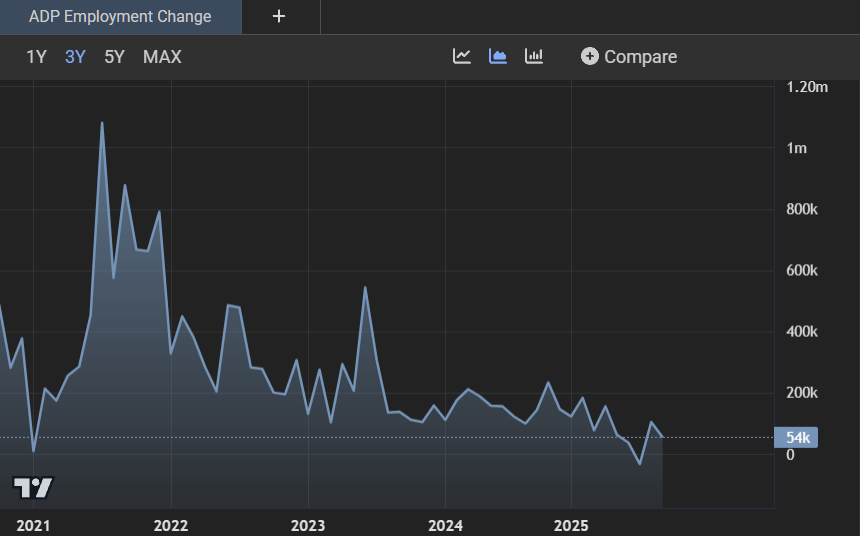The width and height of the screenshot is (860, 536).
Task: Click the 2025 year label
Action: click(x=571, y=526)
